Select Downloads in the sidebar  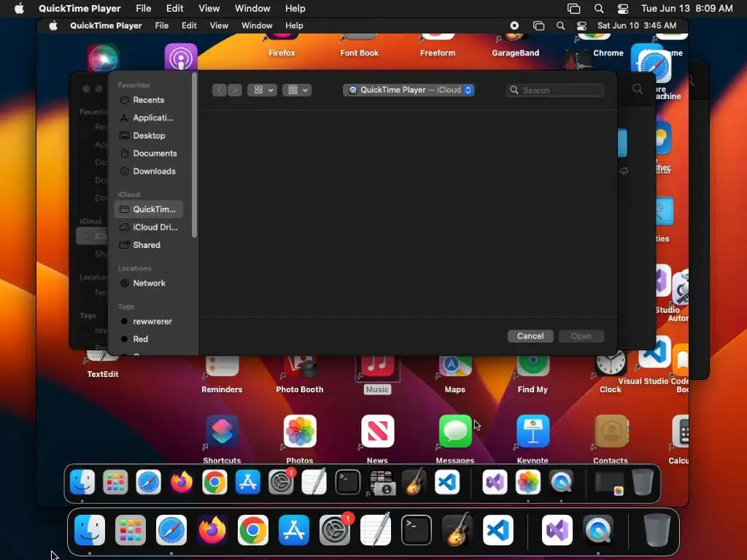(148, 171)
